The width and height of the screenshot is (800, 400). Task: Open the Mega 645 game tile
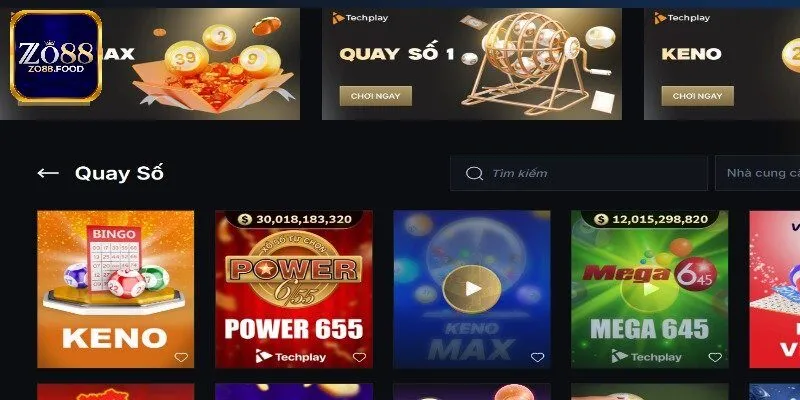tap(650, 289)
